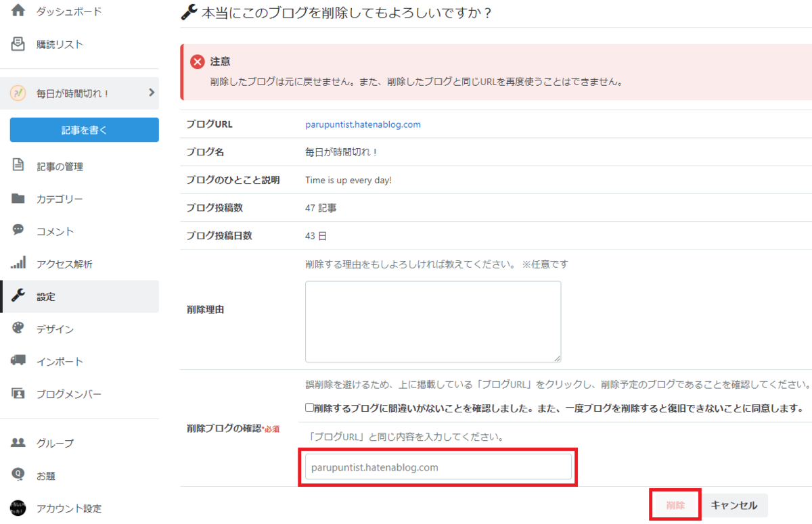Click the value 43 日
This screenshot has height=524, width=812.
pyautogui.click(x=317, y=236)
